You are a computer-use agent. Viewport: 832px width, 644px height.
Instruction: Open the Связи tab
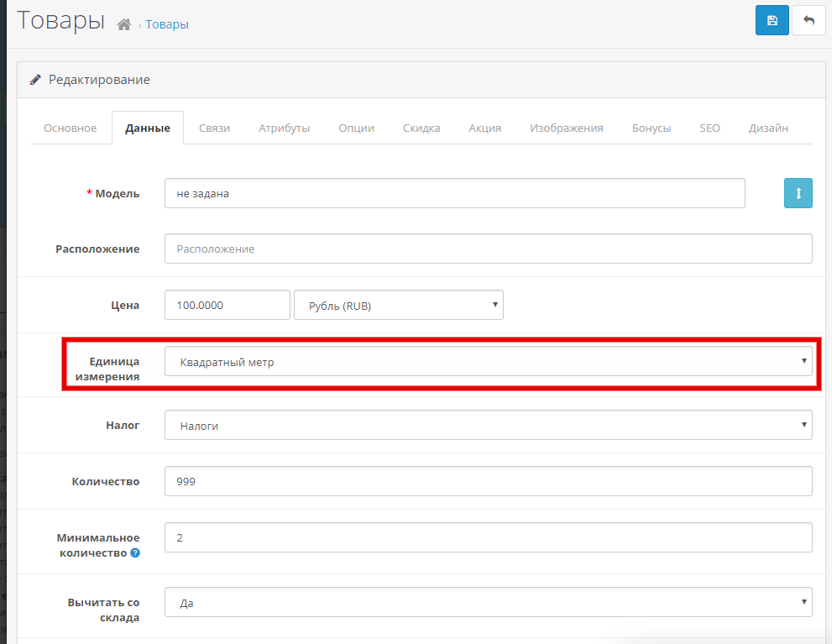point(214,128)
